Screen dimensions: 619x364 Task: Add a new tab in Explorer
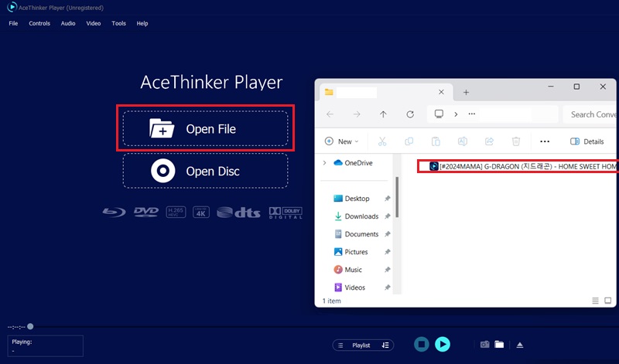(467, 92)
